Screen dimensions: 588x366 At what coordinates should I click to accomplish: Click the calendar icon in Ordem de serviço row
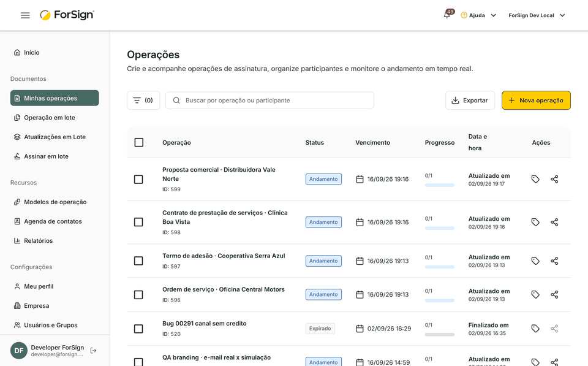pos(360,295)
